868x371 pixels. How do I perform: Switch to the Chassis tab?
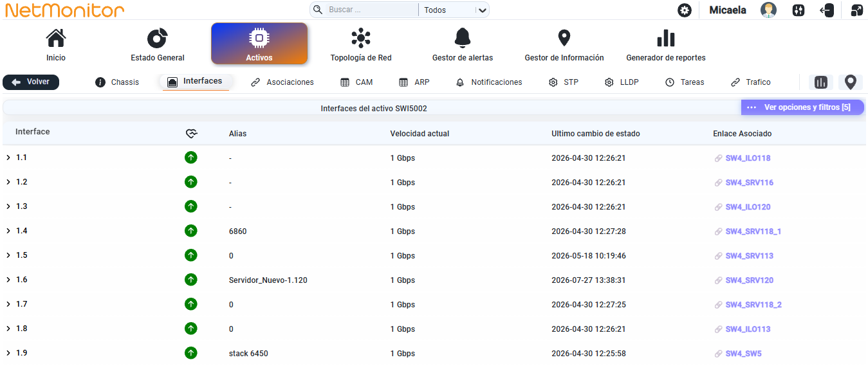117,82
